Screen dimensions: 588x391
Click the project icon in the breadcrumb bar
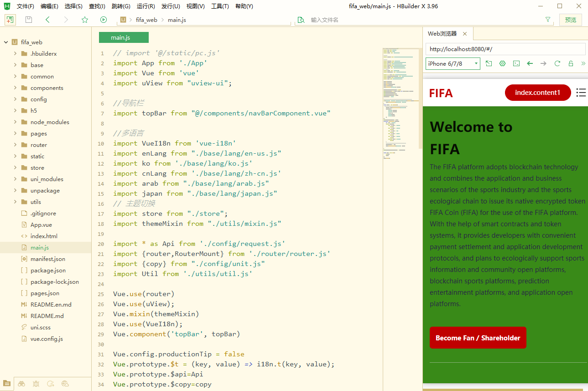tap(123, 20)
